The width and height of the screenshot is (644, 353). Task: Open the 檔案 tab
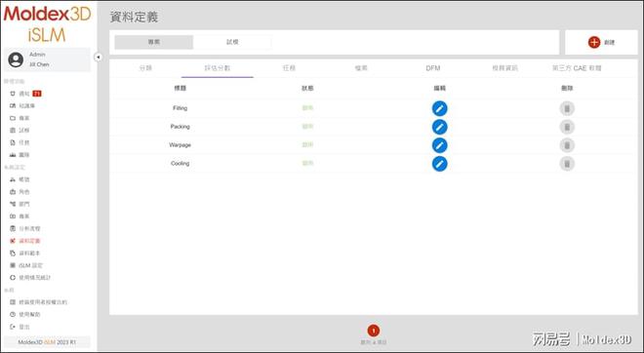point(361,68)
